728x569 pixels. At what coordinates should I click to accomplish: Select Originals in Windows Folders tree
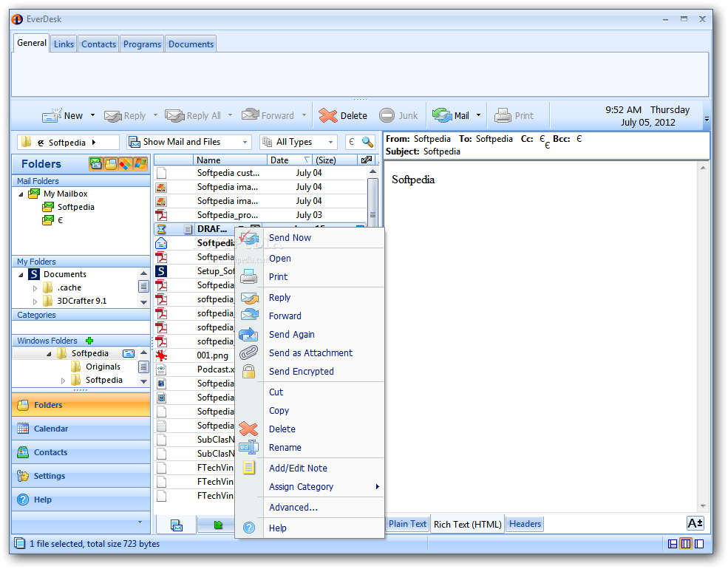[103, 367]
